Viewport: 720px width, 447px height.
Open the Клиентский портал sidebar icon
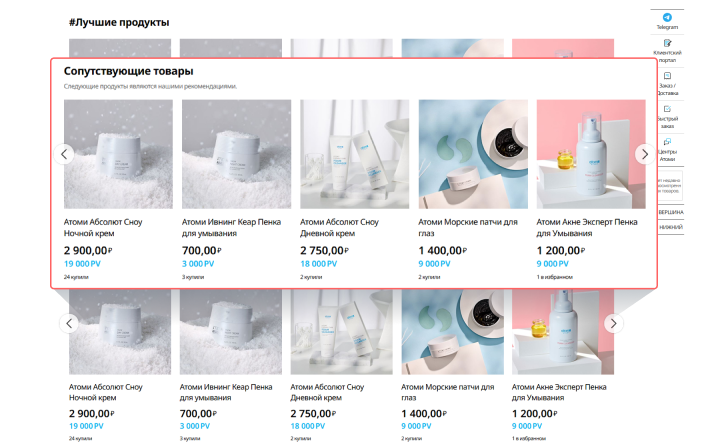point(667,51)
